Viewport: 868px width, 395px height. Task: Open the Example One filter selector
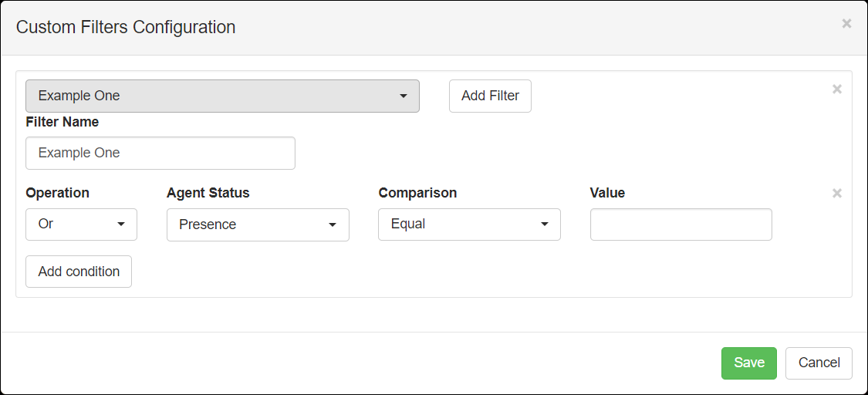pos(222,96)
